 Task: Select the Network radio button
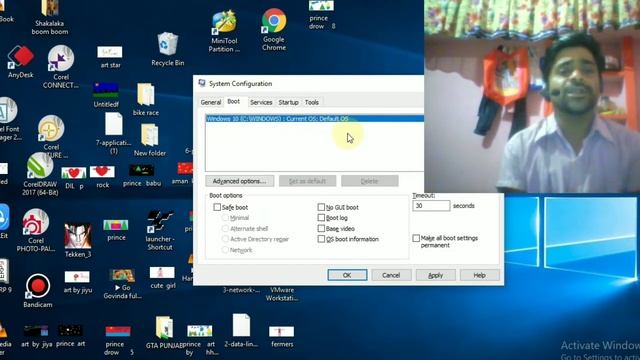coord(225,250)
